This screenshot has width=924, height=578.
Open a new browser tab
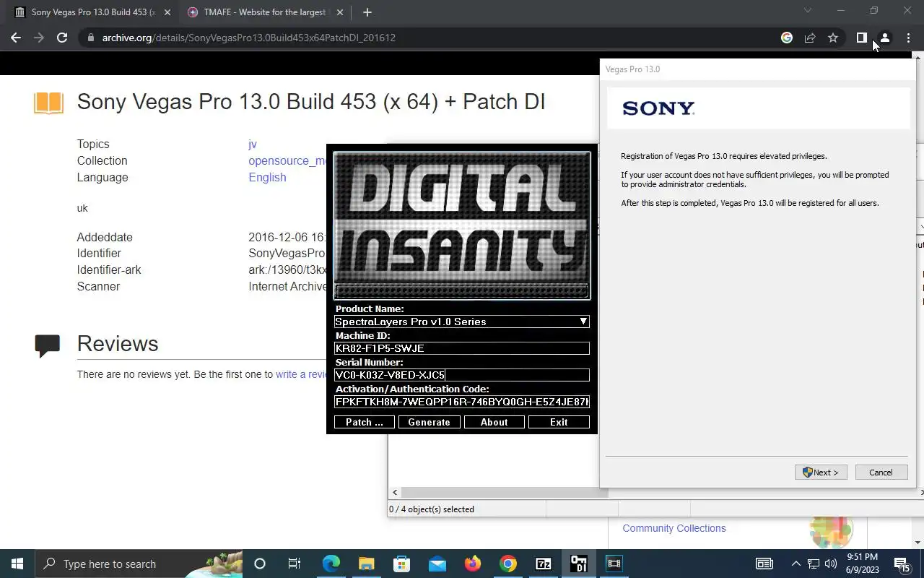[367, 12]
